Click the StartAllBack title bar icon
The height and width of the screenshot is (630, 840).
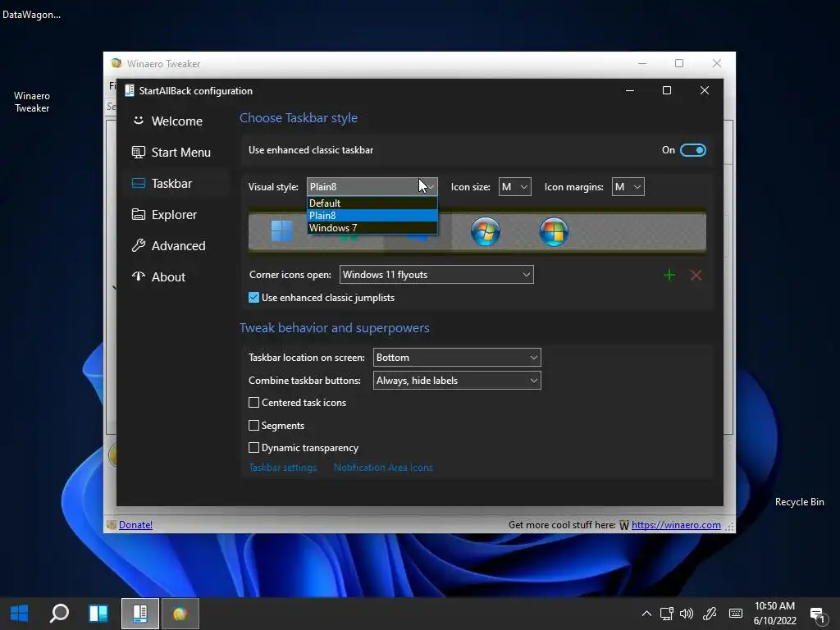click(x=129, y=90)
